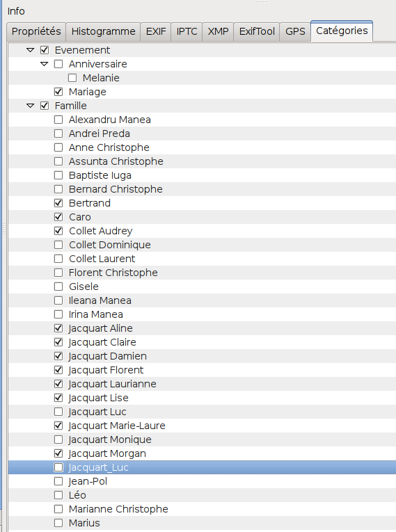Uncheck the Mariage checkbox
Image resolution: width=396 pixels, height=532 pixels.
click(x=58, y=92)
